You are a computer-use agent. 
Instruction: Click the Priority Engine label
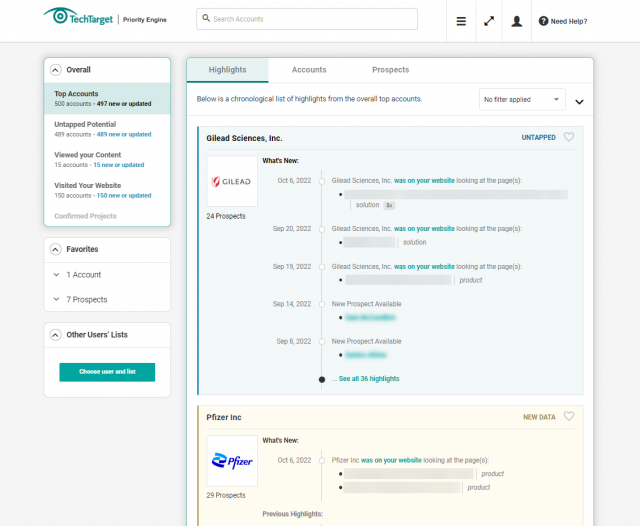click(x=144, y=20)
